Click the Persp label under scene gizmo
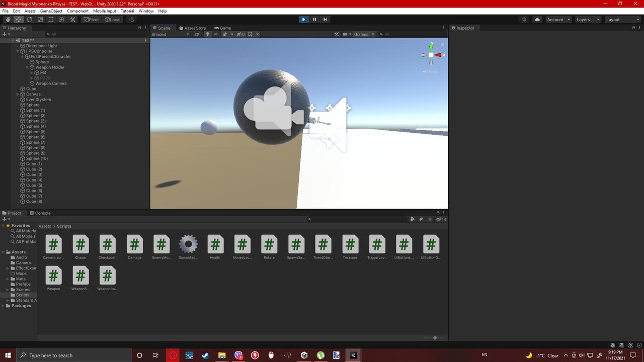 (431, 72)
